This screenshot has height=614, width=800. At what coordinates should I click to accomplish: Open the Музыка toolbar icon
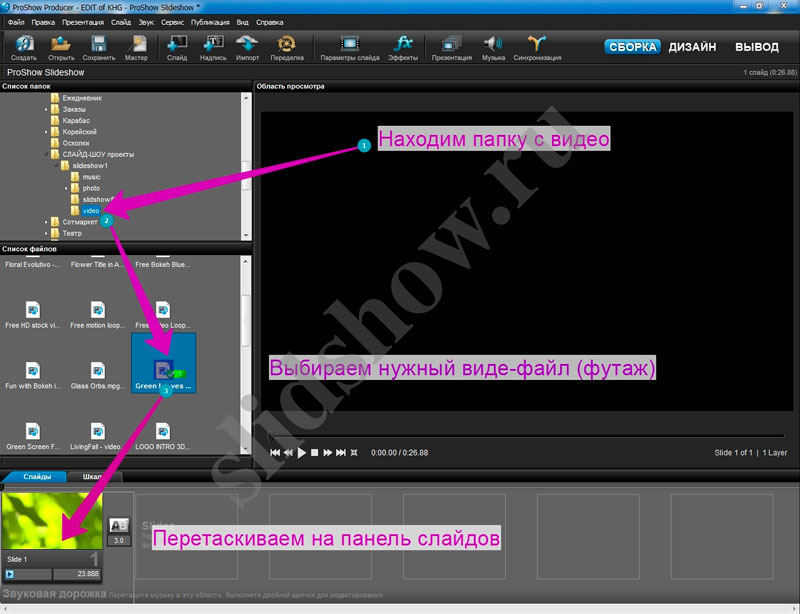tap(493, 47)
